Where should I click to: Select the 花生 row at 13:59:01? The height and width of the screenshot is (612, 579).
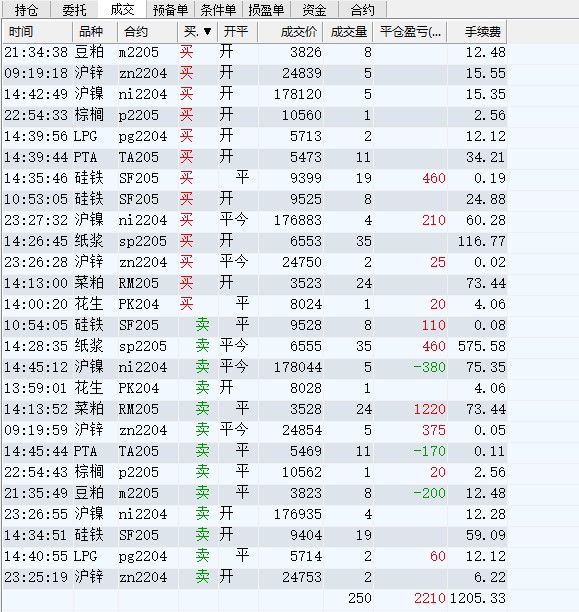pos(255,388)
